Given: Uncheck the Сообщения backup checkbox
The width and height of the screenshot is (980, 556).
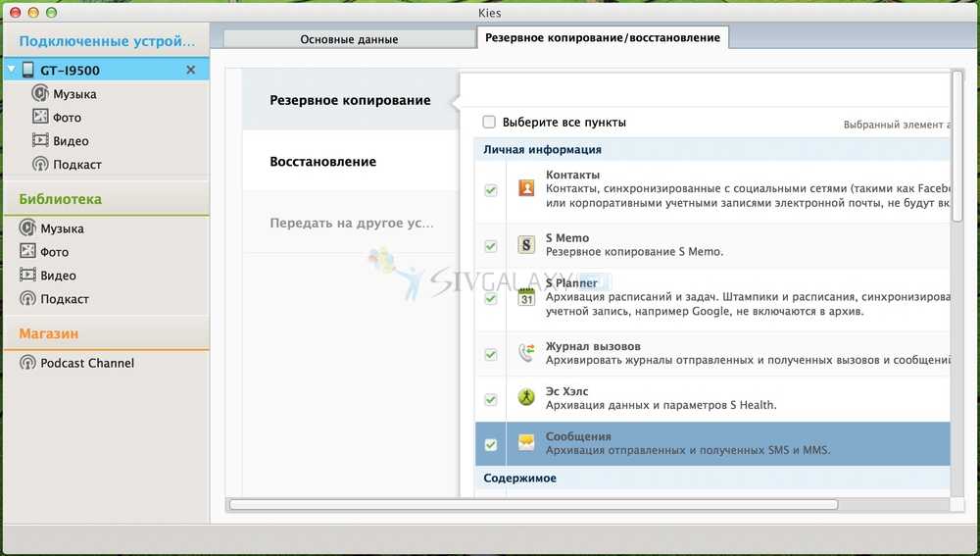Looking at the screenshot, I should [x=490, y=444].
